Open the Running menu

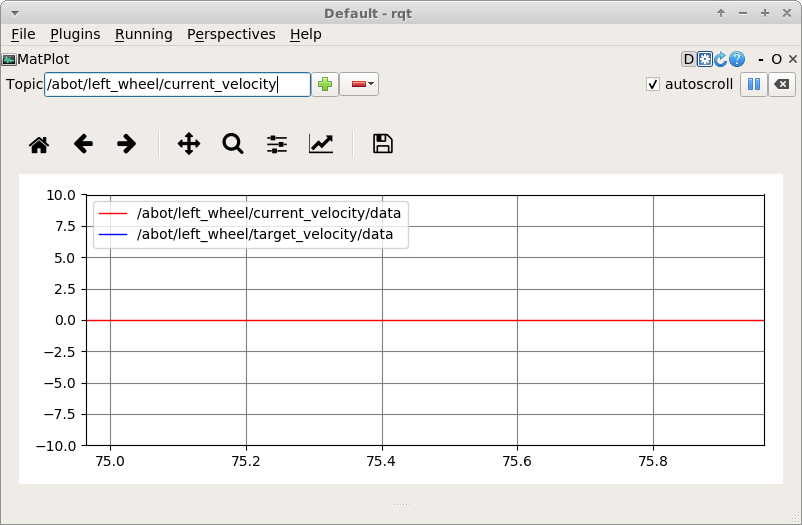coord(144,34)
